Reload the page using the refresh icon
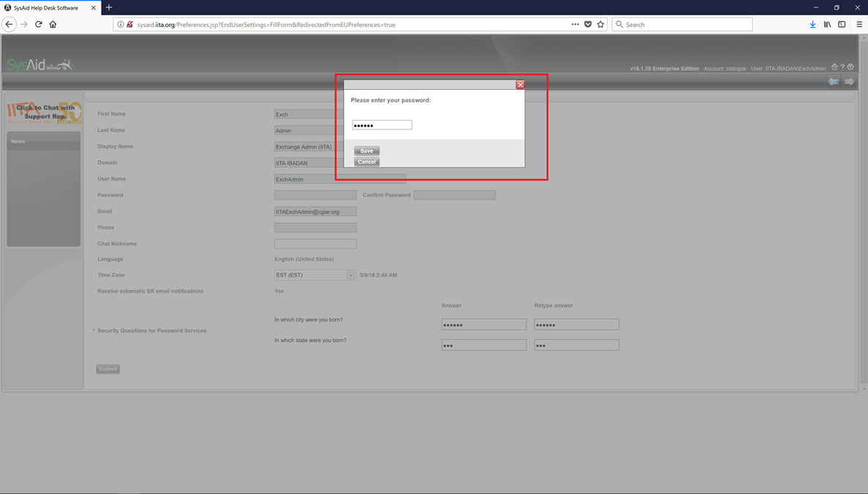 (38, 23)
